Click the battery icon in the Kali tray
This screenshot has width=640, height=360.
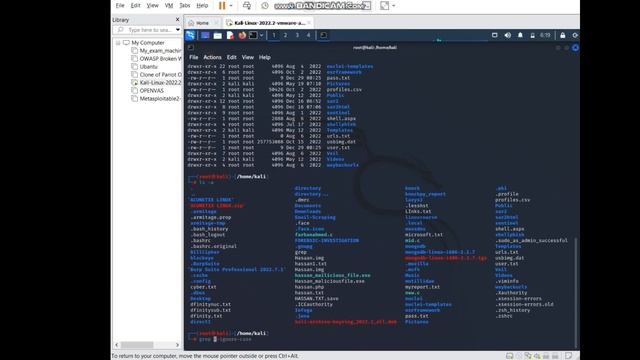[532, 36]
